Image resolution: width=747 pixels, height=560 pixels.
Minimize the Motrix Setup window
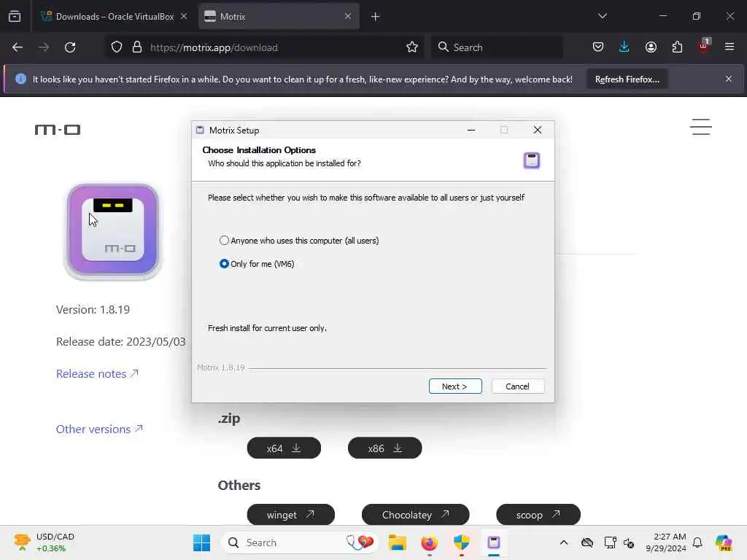pyautogui.click(x=471, y=130)
